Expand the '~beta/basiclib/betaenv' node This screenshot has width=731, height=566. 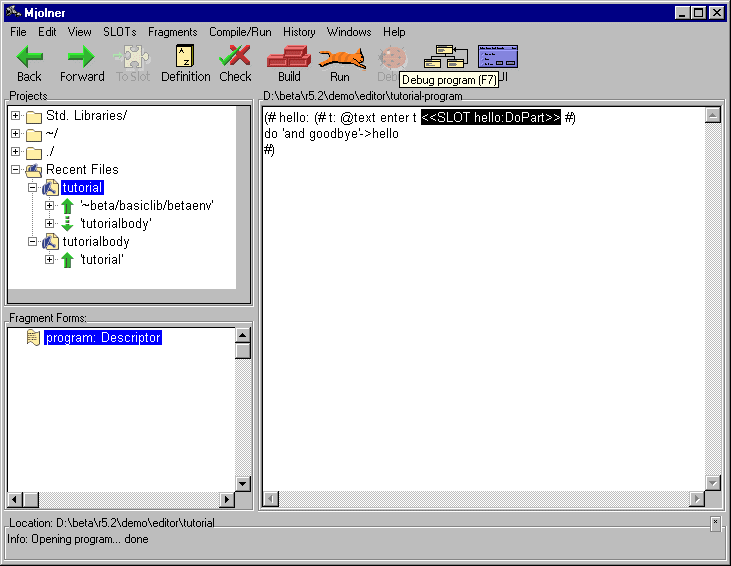[x=50, y=206]
